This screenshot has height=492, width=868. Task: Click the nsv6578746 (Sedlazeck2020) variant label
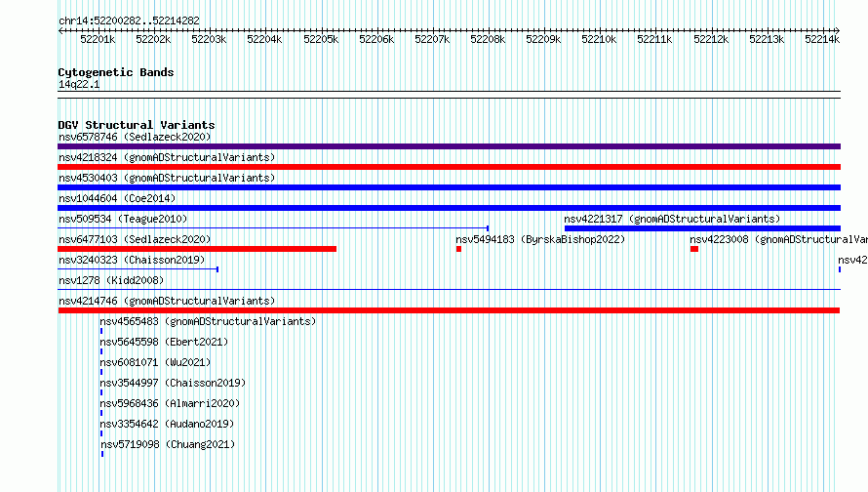135,137
